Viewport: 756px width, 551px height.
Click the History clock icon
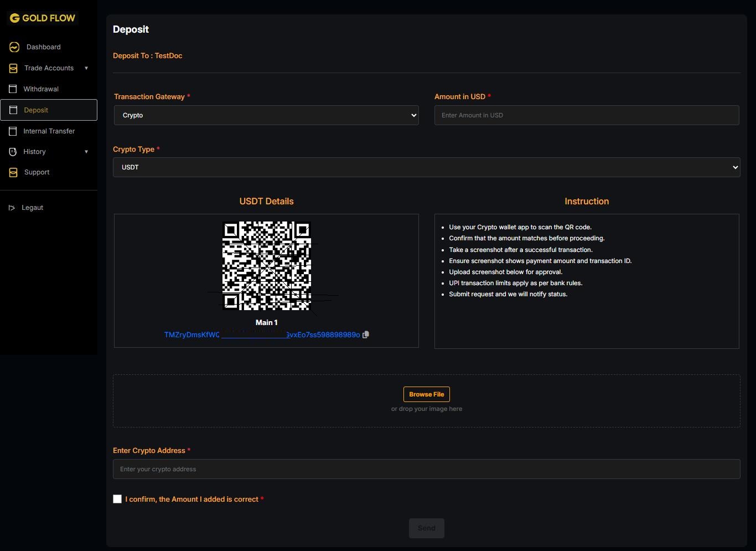(13, 152)
